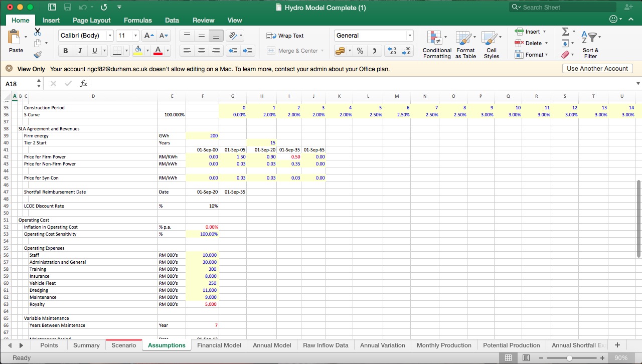Click the Increase Decimal icon

(x=391, y=51)
